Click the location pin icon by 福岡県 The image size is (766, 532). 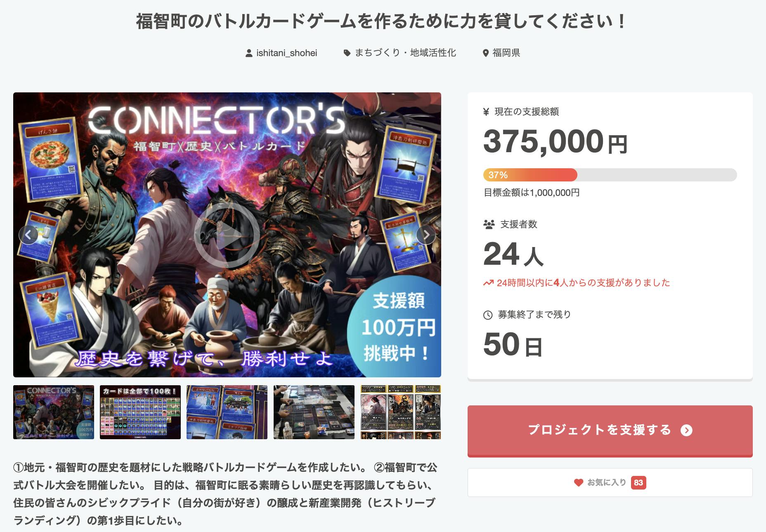click(x=486, y=53)
